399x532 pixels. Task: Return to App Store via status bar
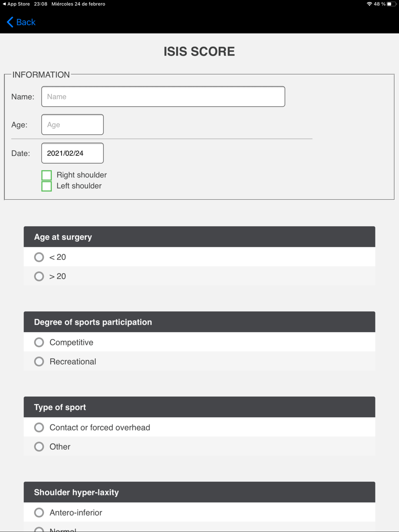(x=16, y=4)
